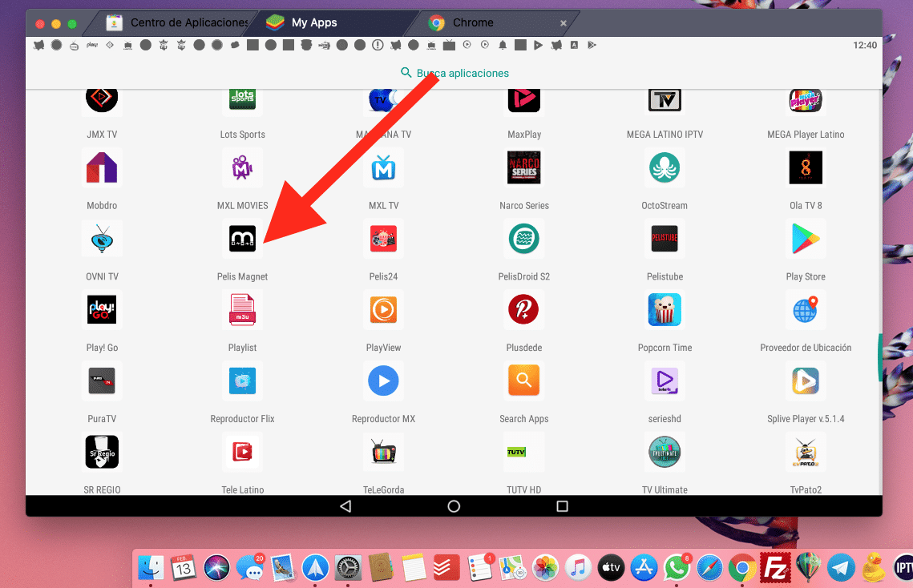The height and width of the screenshot is (588, 913).
Task: Start the Narco Series app
Action: tap(523, 168)
